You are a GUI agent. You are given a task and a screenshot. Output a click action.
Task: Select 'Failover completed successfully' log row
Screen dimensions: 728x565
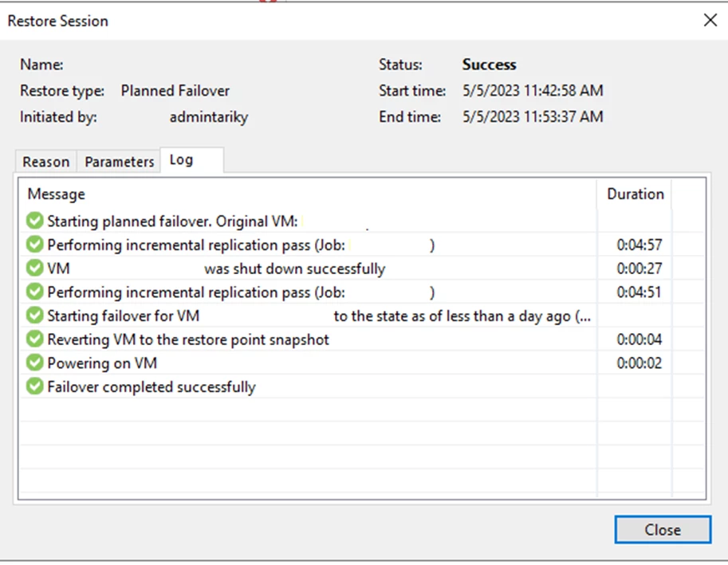pyautogui.click(x=362, y=386)
